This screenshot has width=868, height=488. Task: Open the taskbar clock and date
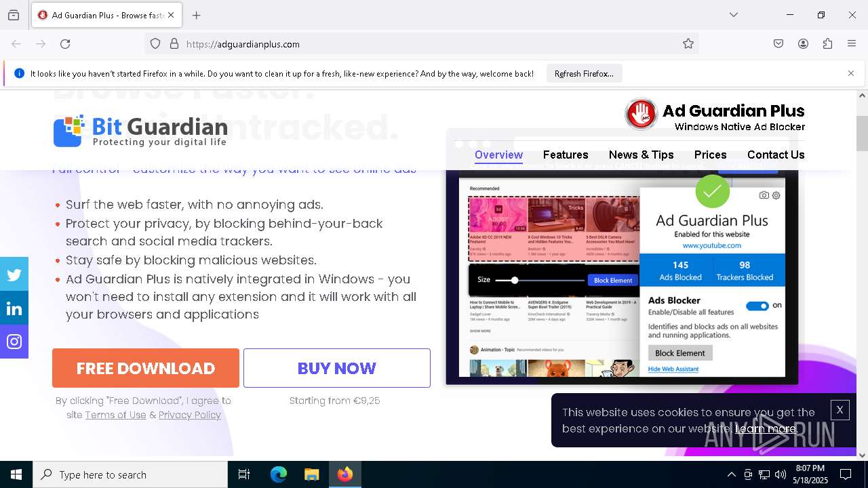(810, 474)
